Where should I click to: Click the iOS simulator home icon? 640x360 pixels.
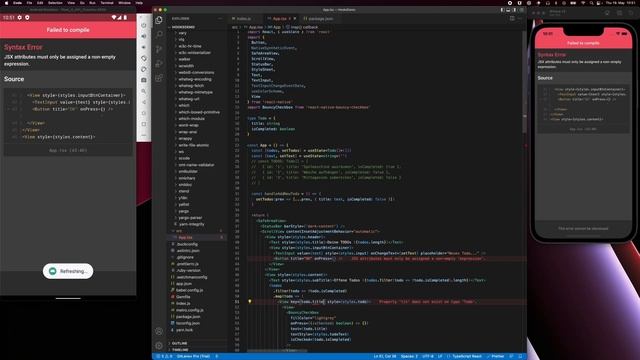tap(607, 13)
